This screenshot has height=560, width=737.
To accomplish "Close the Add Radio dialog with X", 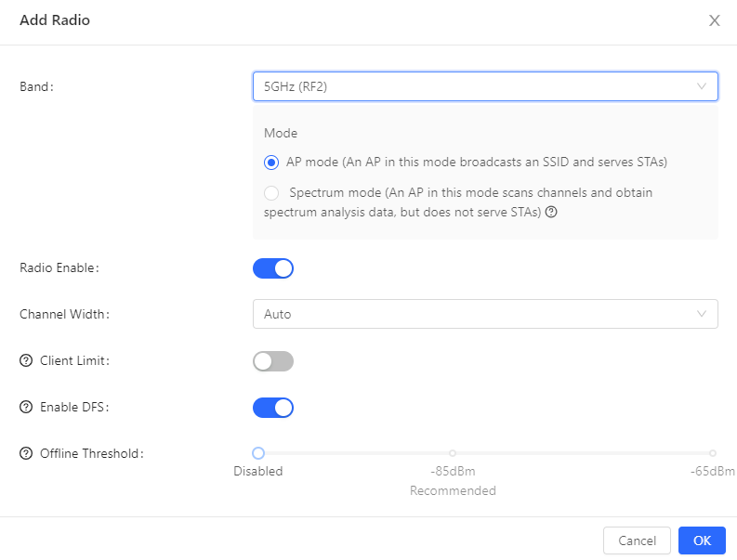I will pos(714,20).
